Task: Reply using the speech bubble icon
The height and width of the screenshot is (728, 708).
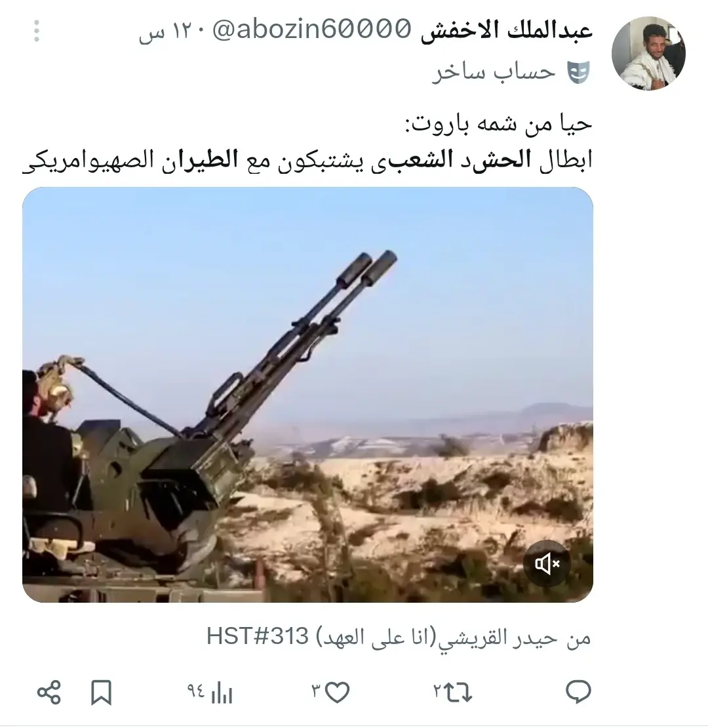Action: tap(579, 692)
